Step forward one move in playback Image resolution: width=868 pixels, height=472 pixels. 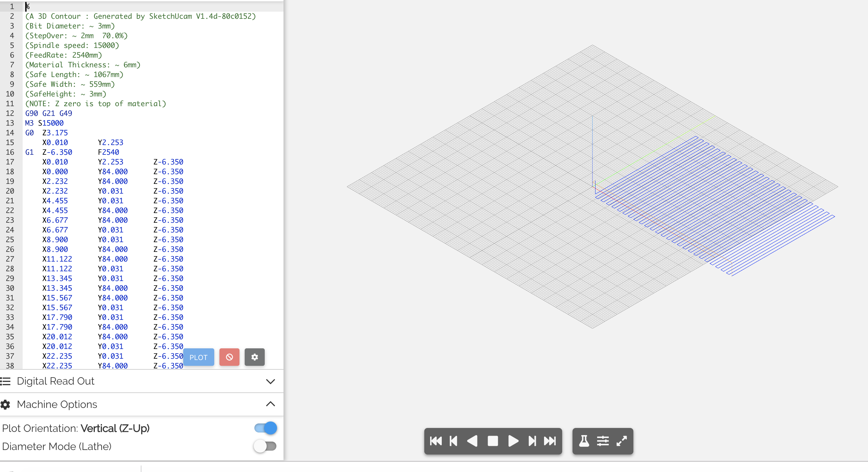pyautogui.click(x=532, y=441)
